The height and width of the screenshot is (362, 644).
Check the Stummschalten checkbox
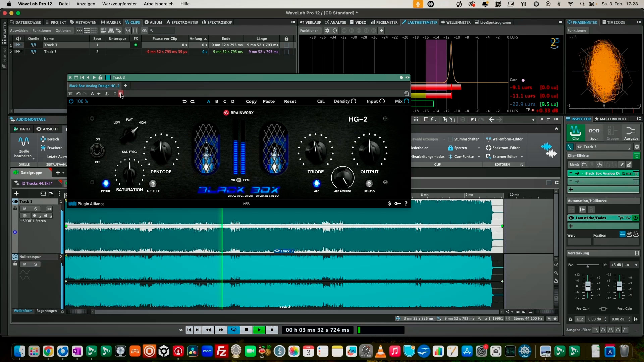click(450, 139)
